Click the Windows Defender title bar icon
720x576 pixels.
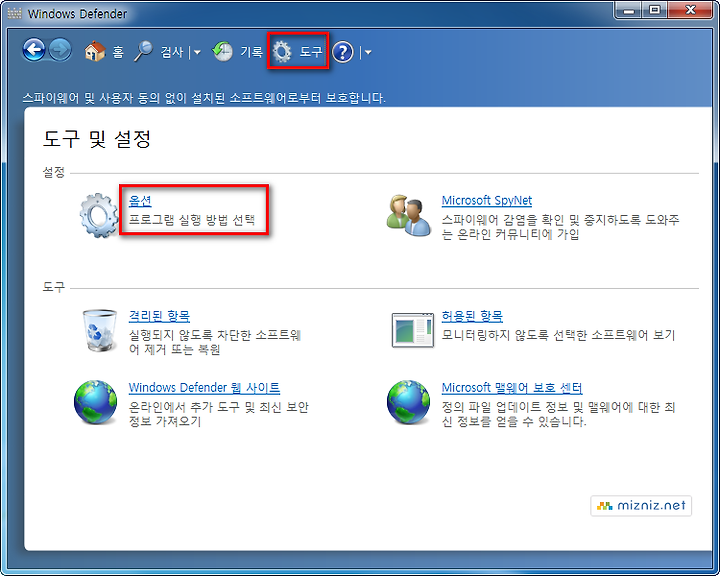click(x=15, y=13)
